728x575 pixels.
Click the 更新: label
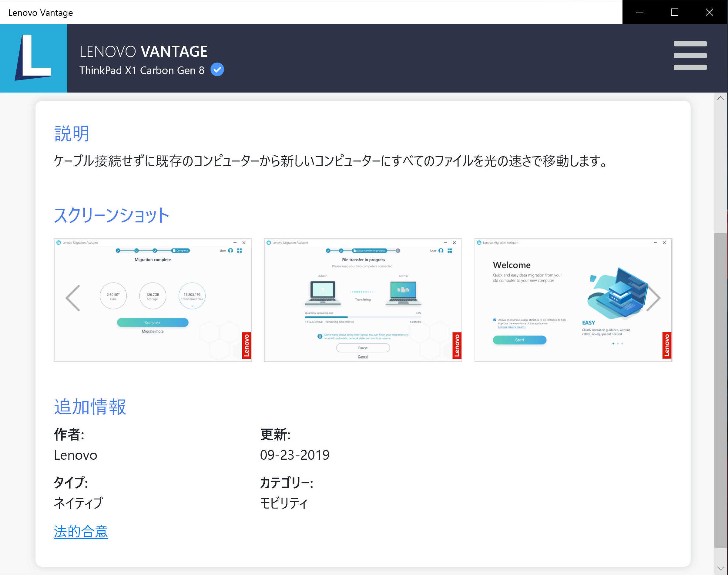pyautogui.click(x=275, y=434)
